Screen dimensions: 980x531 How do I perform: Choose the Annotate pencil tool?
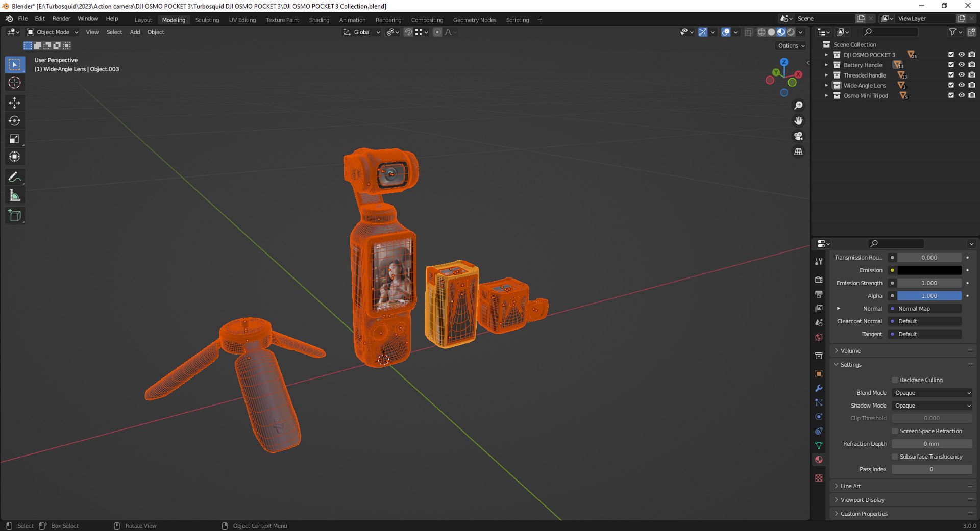(14, 177)
